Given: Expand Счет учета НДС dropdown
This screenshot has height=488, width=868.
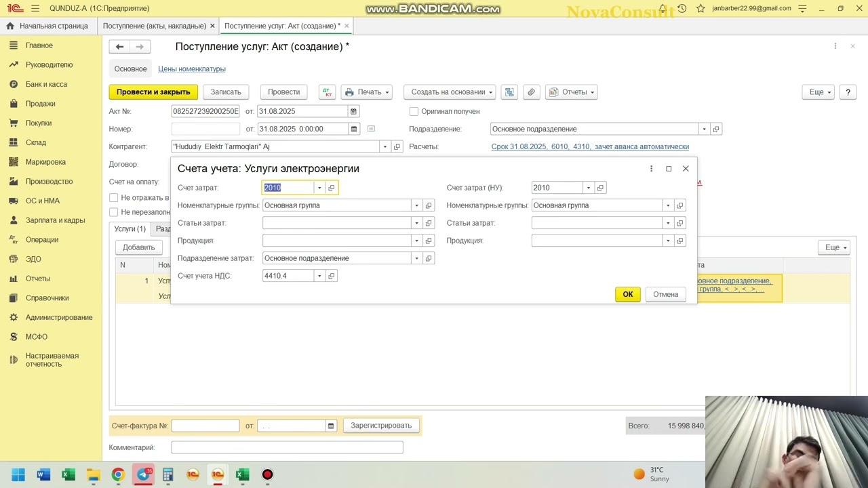Looking at the screenshot, I should (319, 276).
